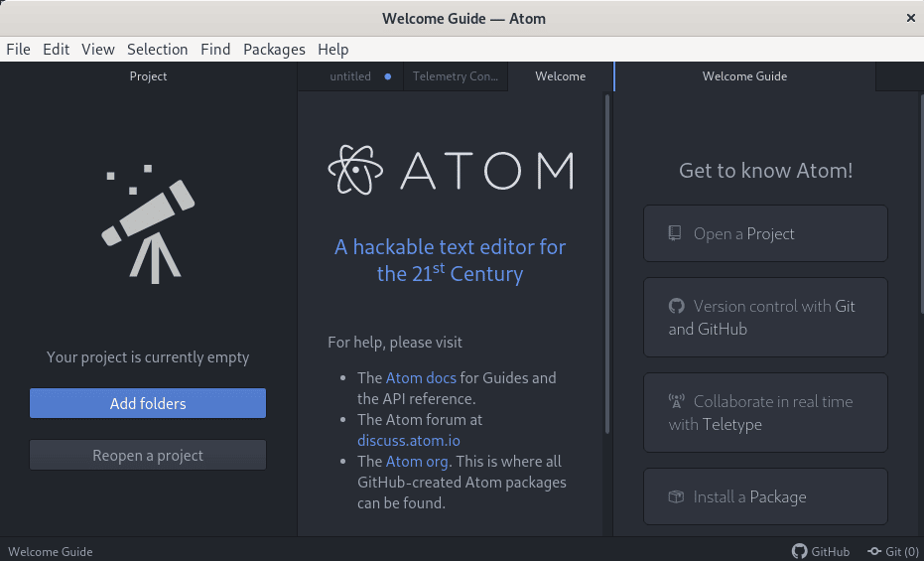
Task: Click the Git commit icon in status bar
Action: (x=874, y=552)
